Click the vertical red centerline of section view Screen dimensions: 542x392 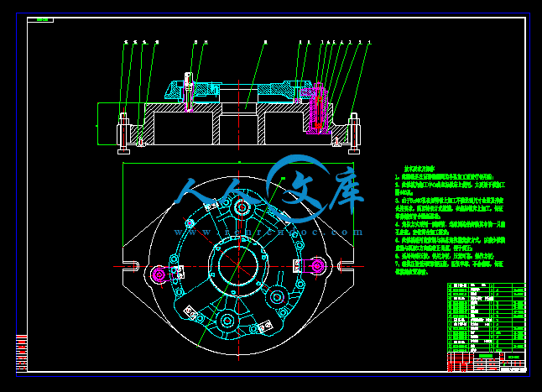click(238, 115)
